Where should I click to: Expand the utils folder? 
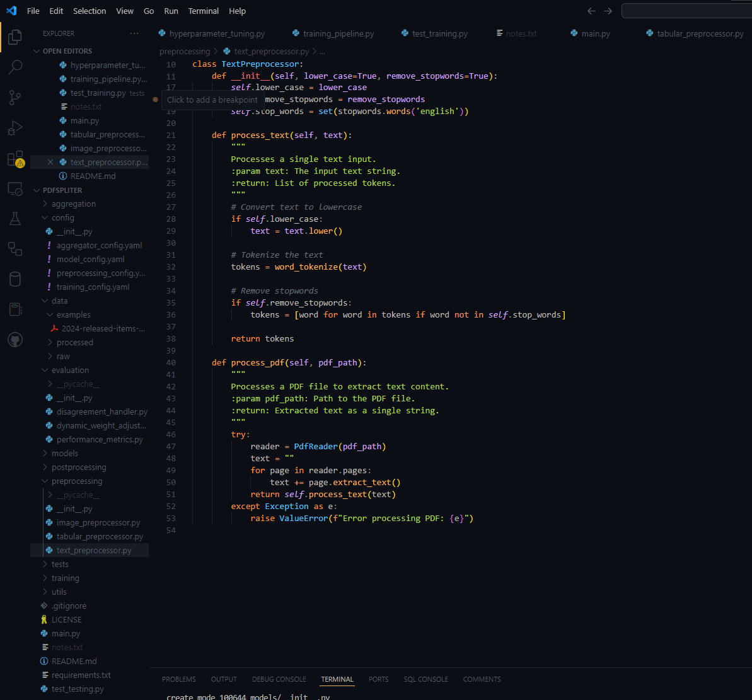pyautogui.click(x=59, y=592)
